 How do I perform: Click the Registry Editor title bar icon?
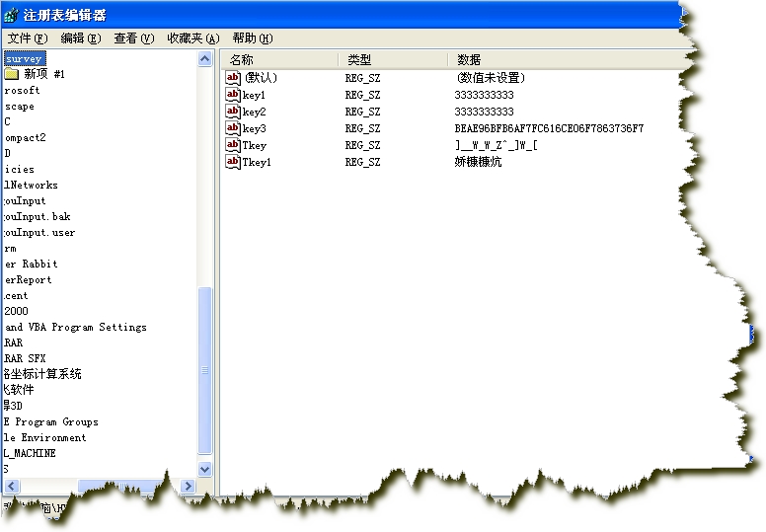pos(12,15)
